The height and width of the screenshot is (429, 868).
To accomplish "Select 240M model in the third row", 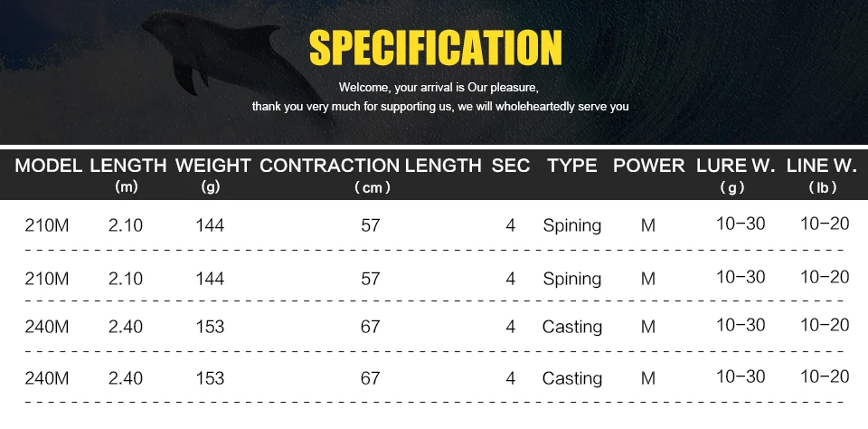I will [x=47, y=327].
